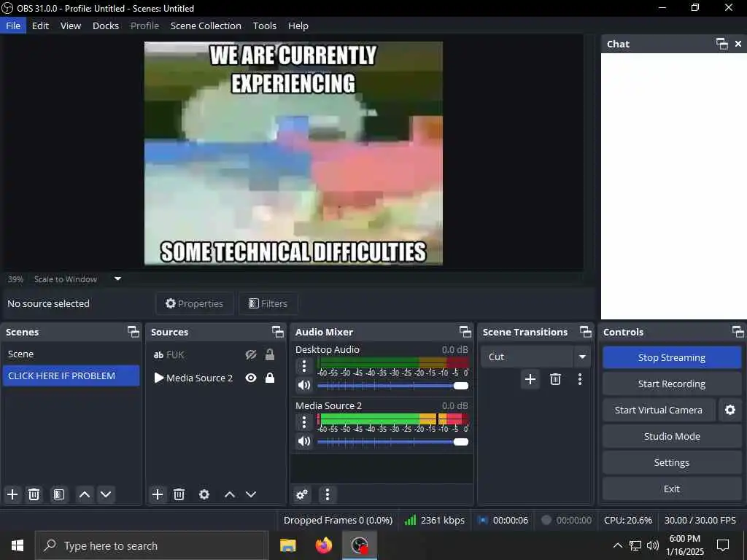Click the technical difficulties preview image

tap(293, 153)
